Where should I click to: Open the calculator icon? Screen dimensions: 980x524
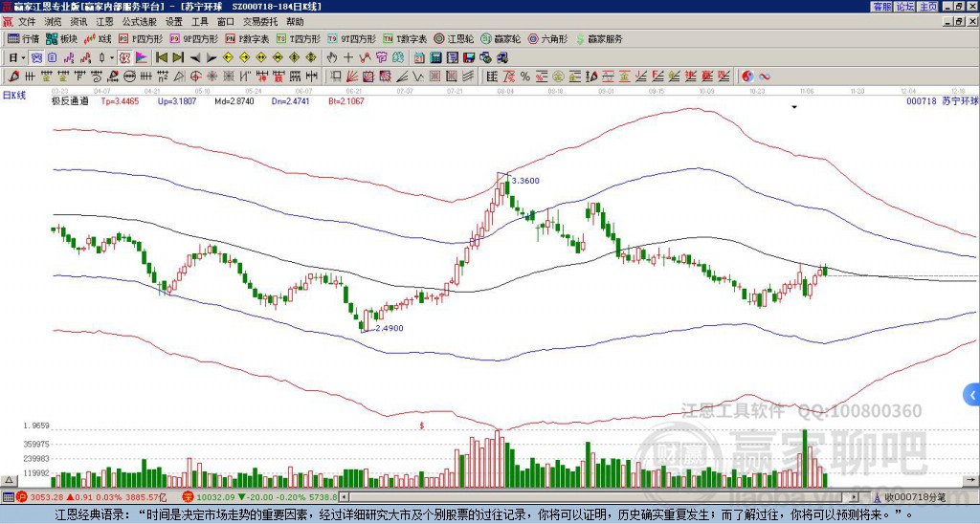click(436, 58)
